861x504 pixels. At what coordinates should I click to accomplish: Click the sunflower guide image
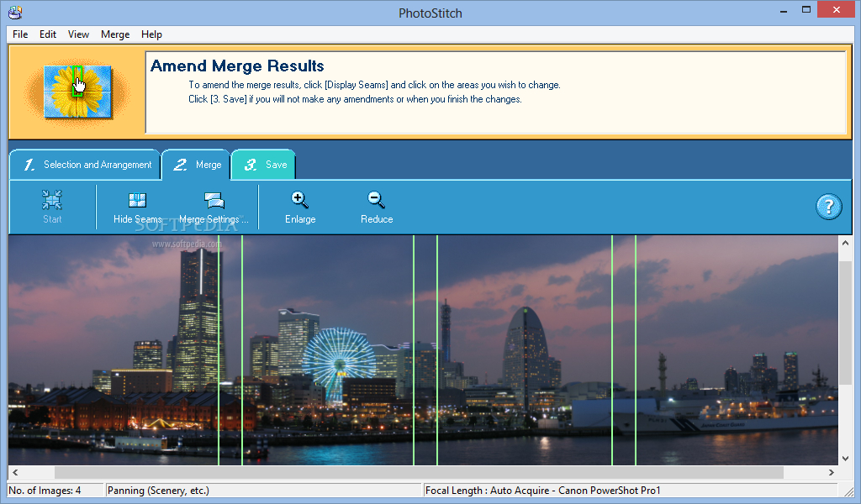click(77, 92)
